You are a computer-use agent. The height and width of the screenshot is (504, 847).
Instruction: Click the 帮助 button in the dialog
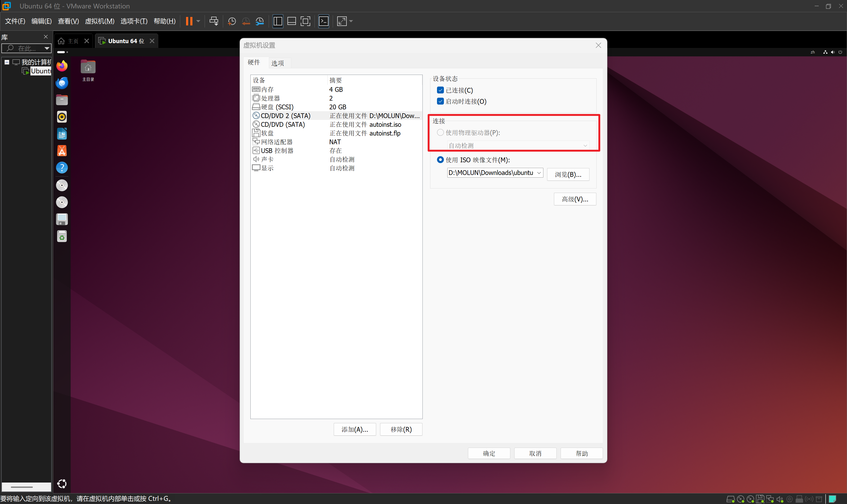[x=582, y=453]
